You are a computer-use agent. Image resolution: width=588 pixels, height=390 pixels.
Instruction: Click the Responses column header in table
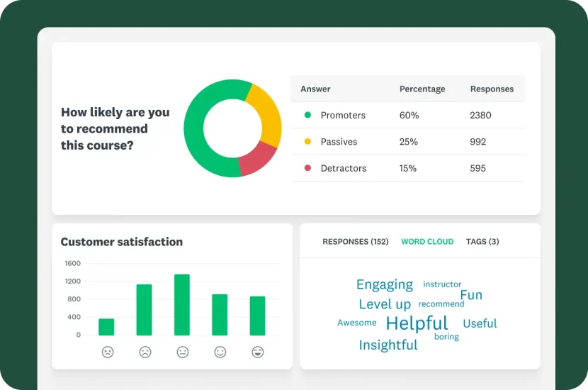pyautogui.click(x=492, y=89)
